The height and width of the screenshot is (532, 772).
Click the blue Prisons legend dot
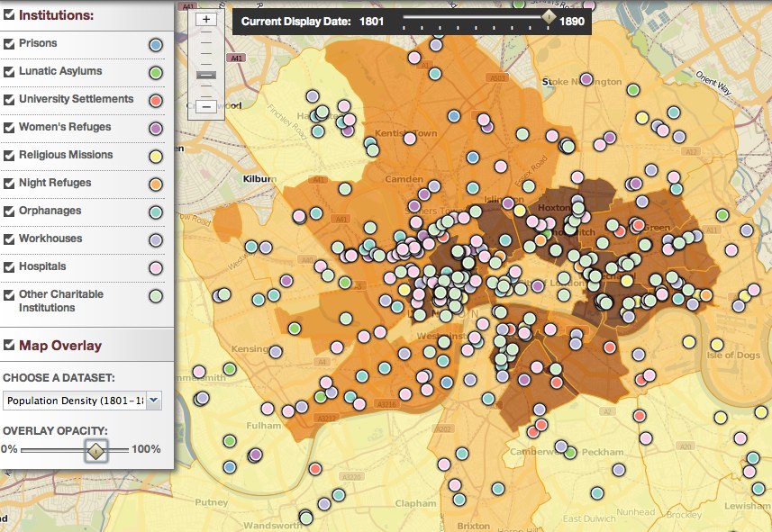tap(156, 45)
